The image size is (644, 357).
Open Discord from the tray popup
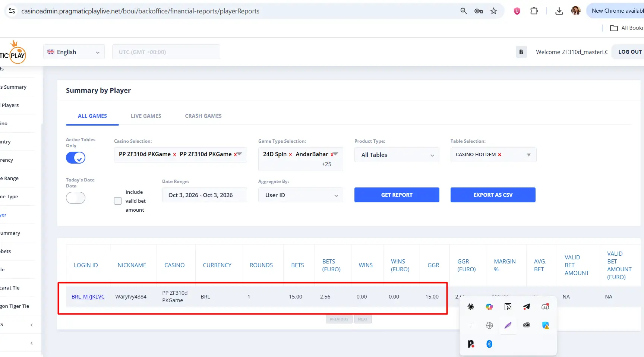point(545,307)
